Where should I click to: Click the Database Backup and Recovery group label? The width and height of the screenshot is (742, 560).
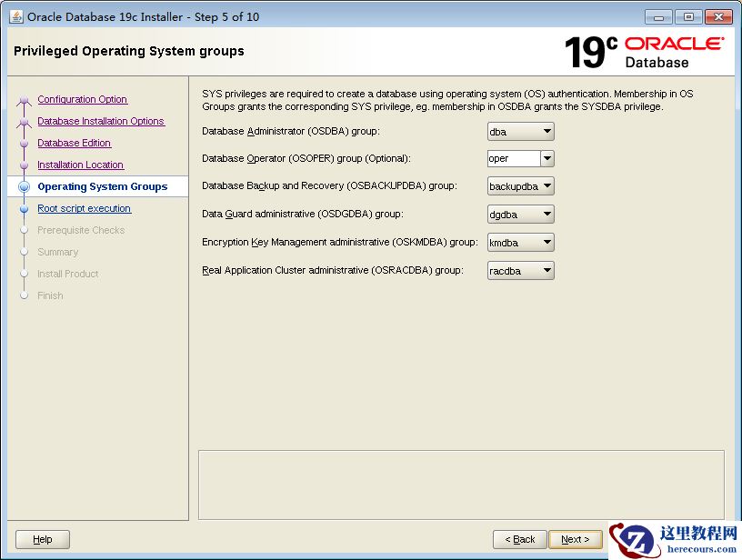(329, 185)
